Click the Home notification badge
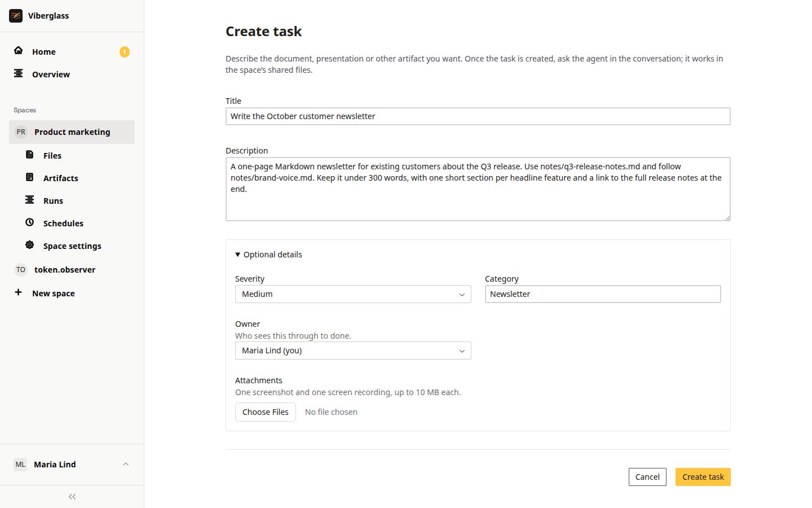Image resolution: width=812 pixels, height=508 pixels. coord(125,52)
